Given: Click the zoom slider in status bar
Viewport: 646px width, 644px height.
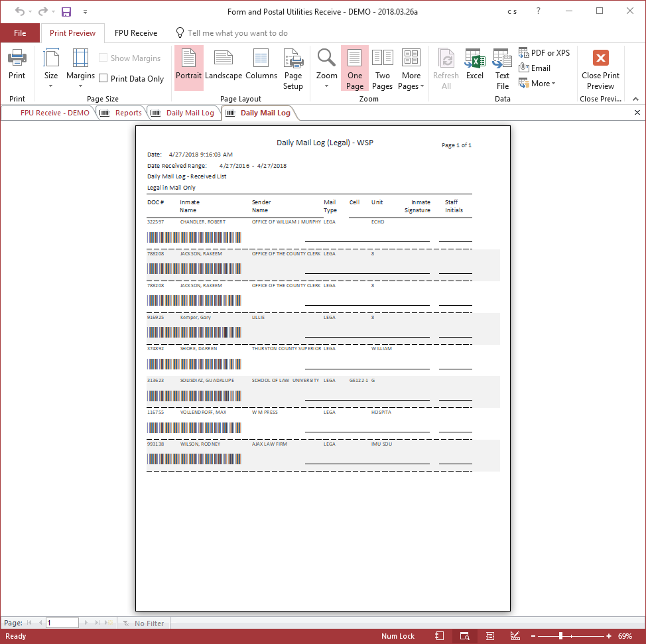Looking at the screenshot, I should pos(561,636).
